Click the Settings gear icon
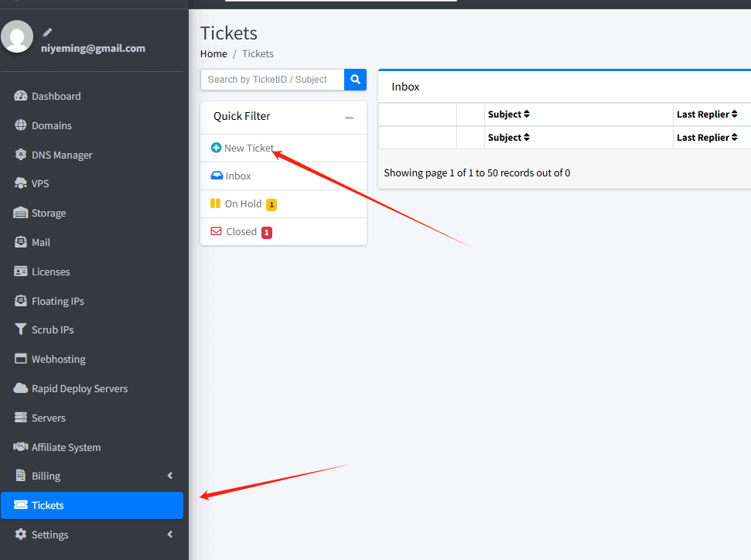Image resolution: width=751 pixels, height=560 pixels. 21,534
